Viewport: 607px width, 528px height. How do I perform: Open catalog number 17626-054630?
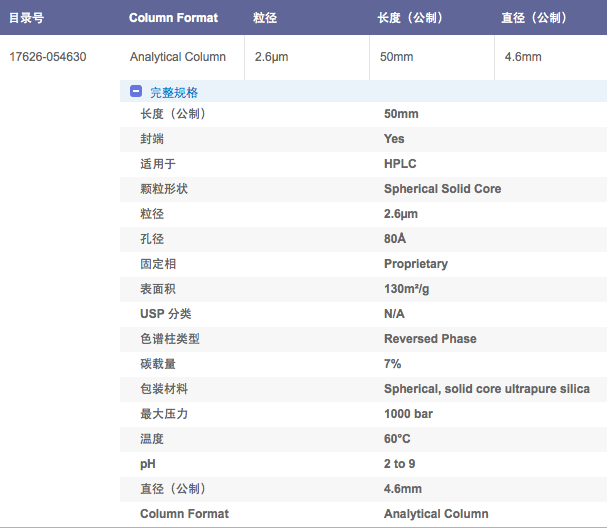point(48,57)
